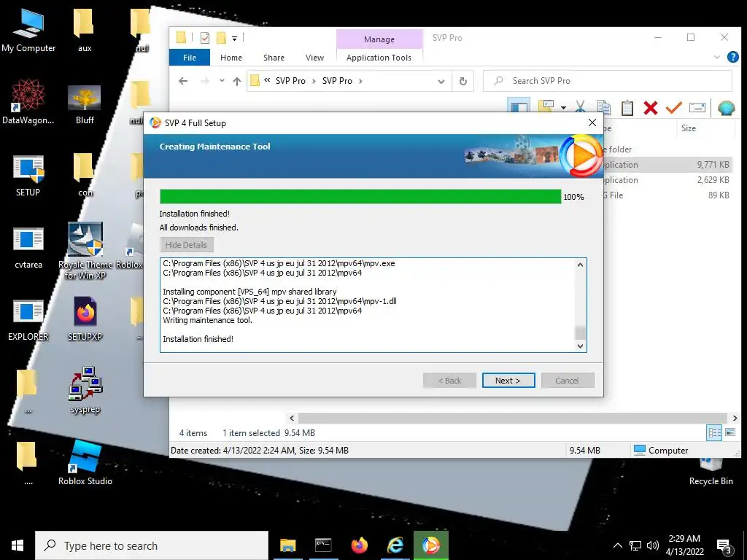Click SVP setup icon in taskbar
This screenshot has height=560, width=747.
(x=431, y=545)
